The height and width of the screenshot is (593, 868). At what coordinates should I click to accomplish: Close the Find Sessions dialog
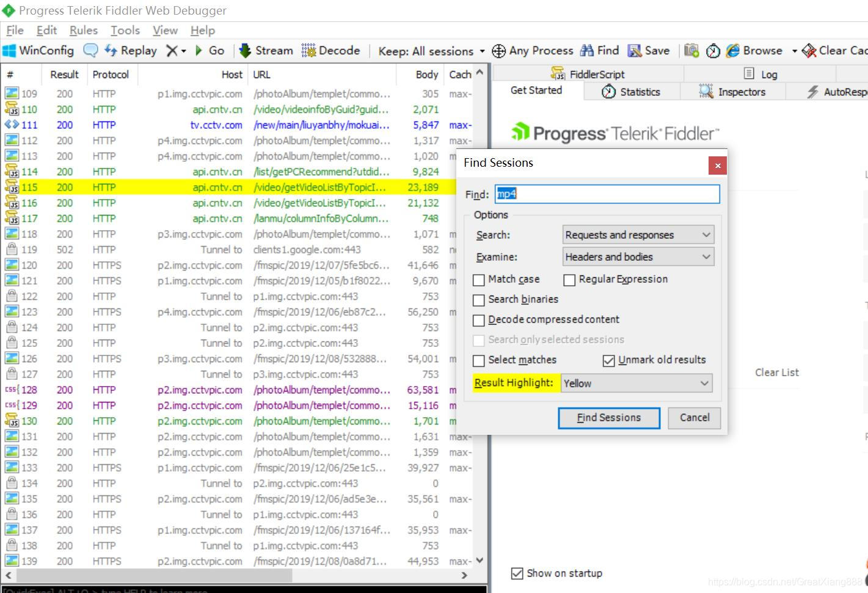pyautogui.click(x=718, y=166)
